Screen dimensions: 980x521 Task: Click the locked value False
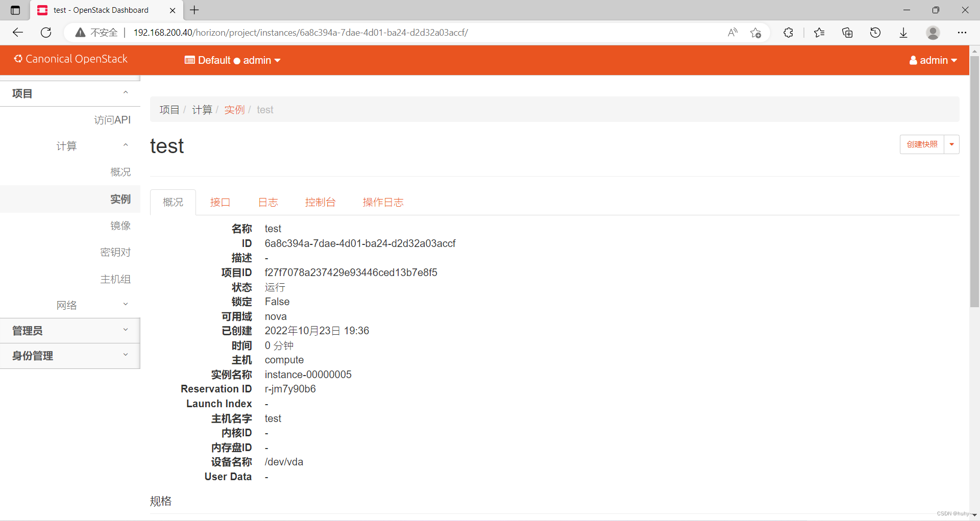coord(277,302)
